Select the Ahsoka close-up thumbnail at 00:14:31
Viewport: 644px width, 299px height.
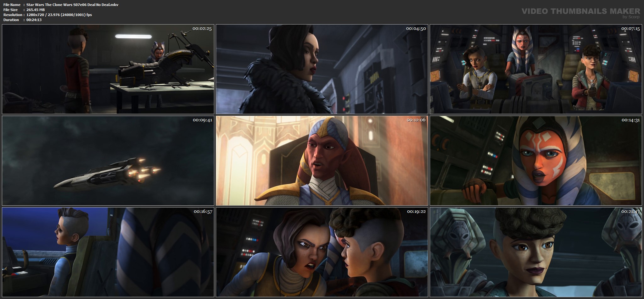click(x=536, y=161)
